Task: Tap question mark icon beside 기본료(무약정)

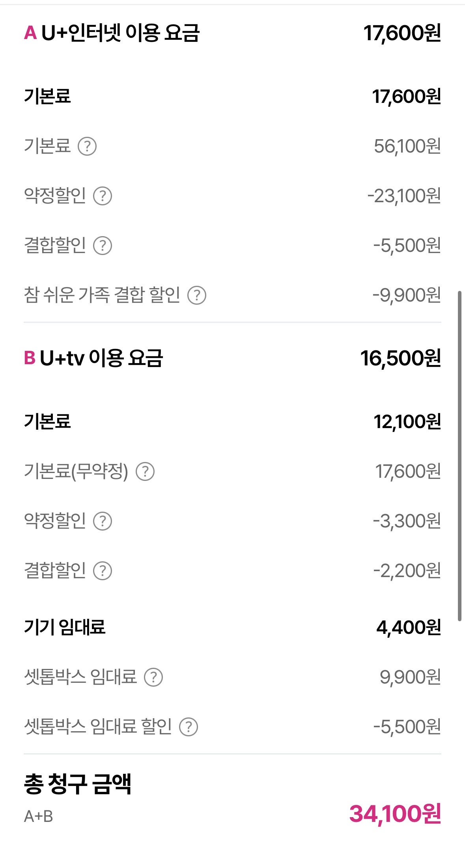Action: (145, 471)
